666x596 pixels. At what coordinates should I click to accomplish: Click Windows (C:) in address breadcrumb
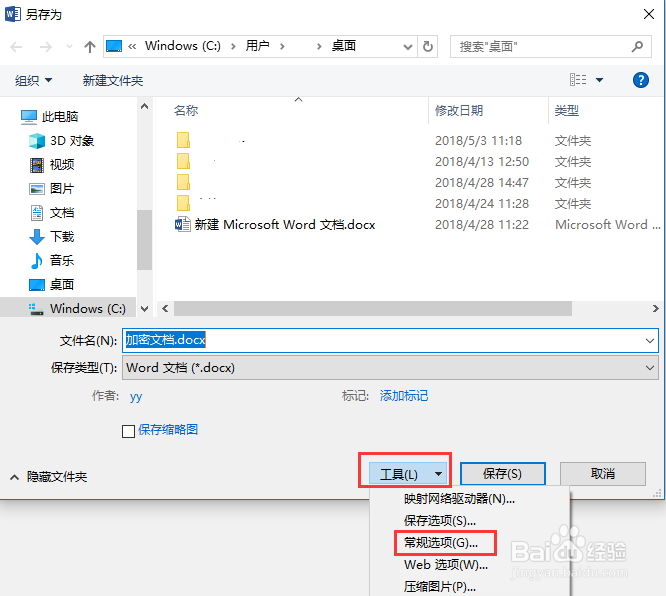click(183, 46)
